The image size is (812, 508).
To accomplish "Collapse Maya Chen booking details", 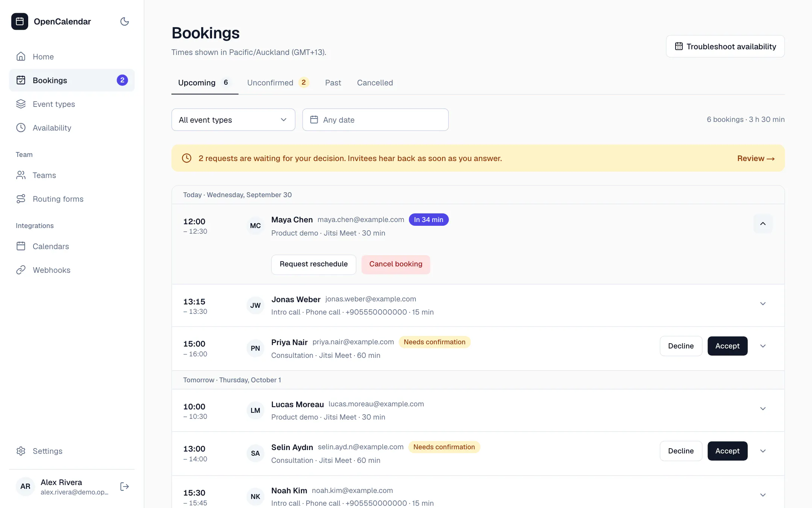I will [763, 224].
